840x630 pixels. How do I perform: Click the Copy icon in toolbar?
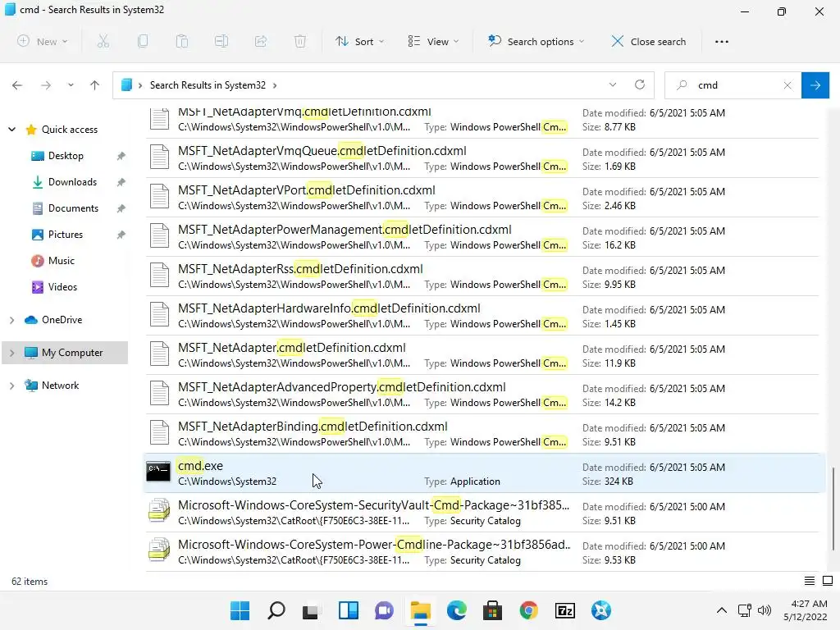tap(143, 41)
